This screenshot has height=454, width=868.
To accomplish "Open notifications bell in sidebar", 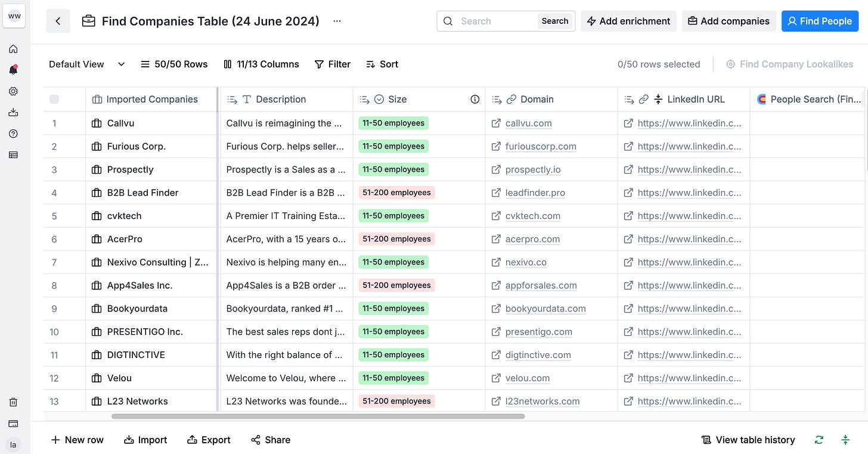I will [13, 70].
